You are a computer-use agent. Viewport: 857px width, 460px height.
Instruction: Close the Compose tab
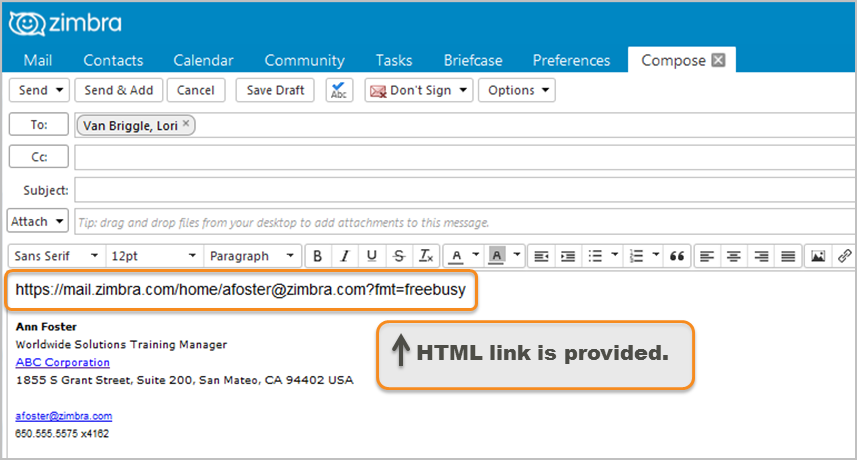[x=718, y=60]
